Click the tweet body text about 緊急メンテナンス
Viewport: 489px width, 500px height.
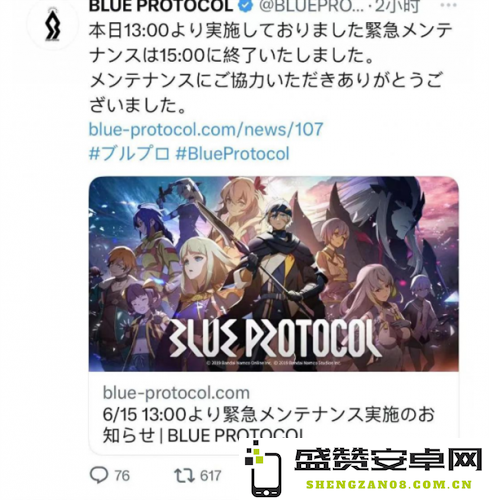[270, 68]
